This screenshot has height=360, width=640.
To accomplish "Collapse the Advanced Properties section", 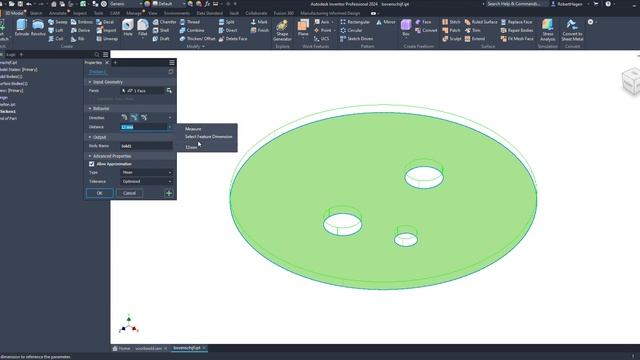I will 90,156.
